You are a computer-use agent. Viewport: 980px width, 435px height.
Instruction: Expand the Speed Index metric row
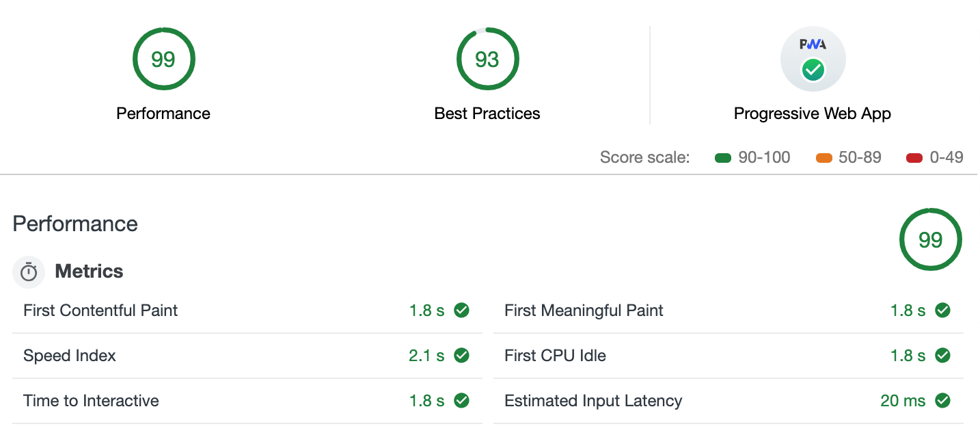[x=70, y=356]
